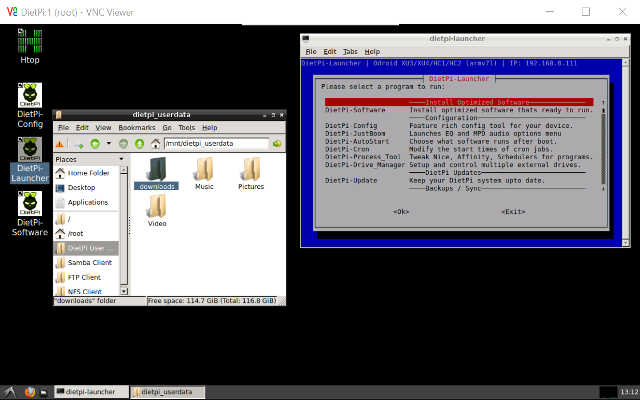Open Edit menu in dietpi_userdata window
The width and height of the screenshot is (640, 400).
tap(82, 128)
